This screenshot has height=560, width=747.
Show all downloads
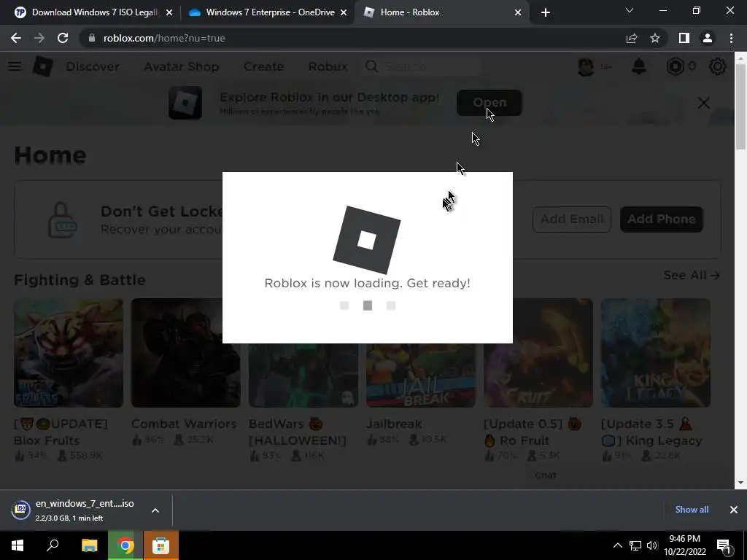click(x=692, y=510)
